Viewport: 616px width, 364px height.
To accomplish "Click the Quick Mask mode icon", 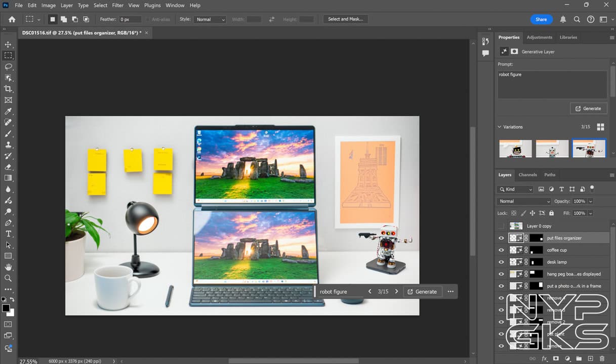I will 8,324.
